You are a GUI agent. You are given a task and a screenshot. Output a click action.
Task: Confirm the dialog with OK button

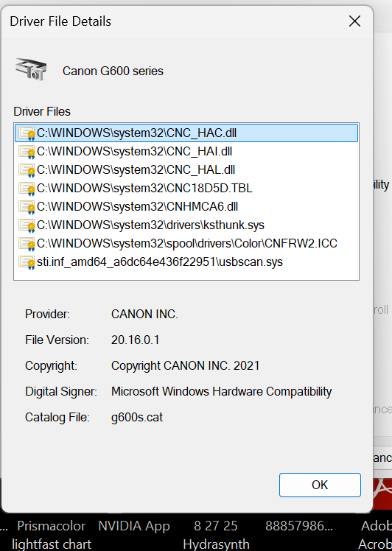click(320, 485)
